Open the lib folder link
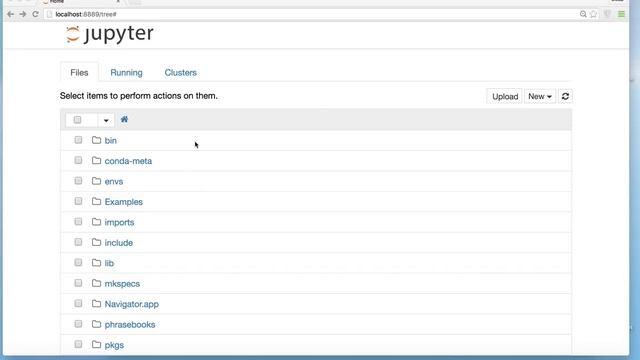The image size is (640, 360). [x=109, y=263]
